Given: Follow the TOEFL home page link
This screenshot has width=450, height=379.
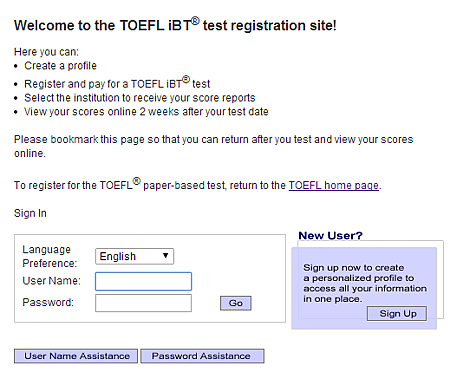Looking at the screenshot, I should [x=334, y=185].
